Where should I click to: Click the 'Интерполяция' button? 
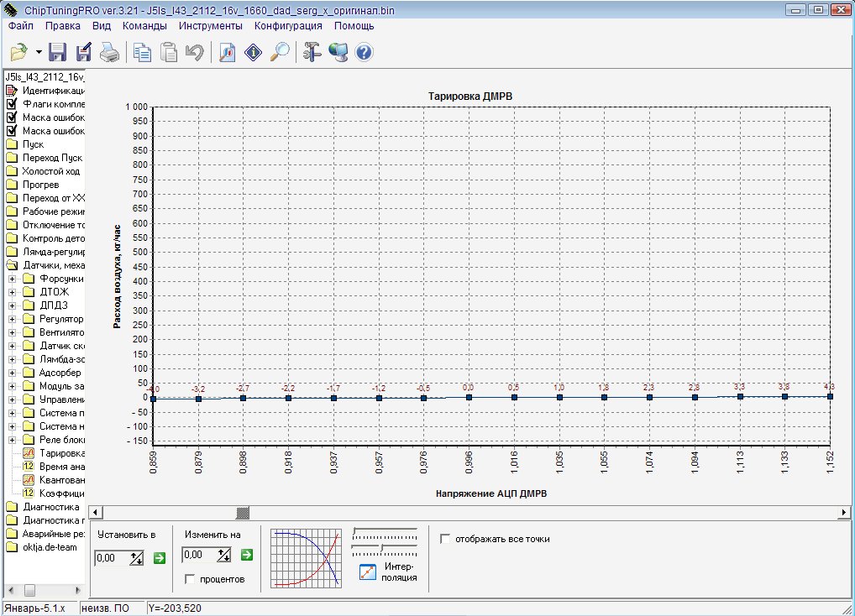[367, 572]
